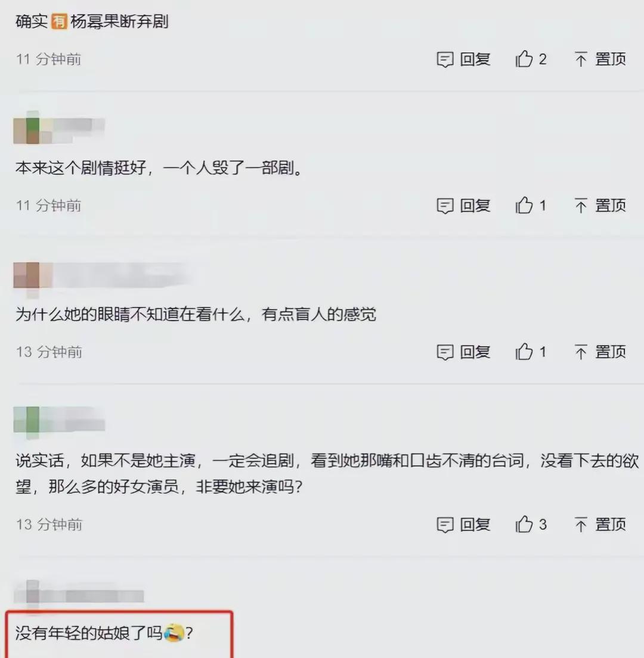Click reply icon on 有点盲人的感觉 comment
This screenshot has width=644, height=658.
click(445, 352)
